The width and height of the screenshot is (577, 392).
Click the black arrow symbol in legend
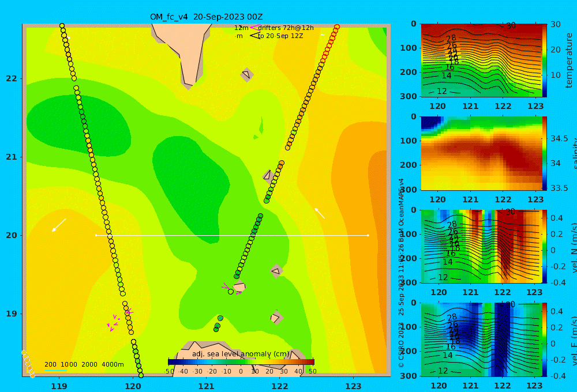coord(254,36)
